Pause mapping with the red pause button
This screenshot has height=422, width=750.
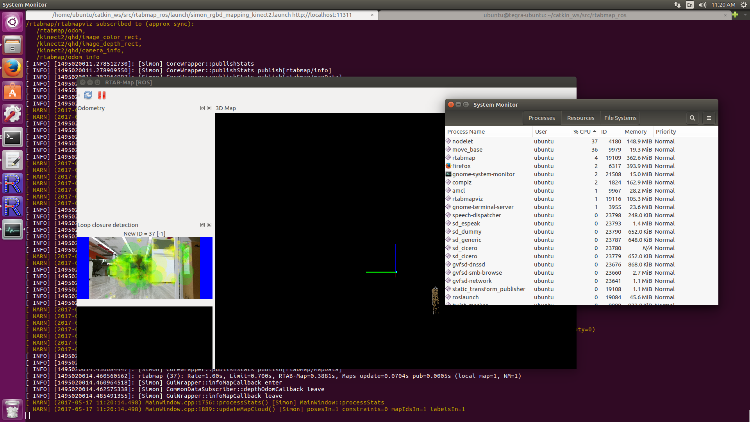(x=101, y=95)
